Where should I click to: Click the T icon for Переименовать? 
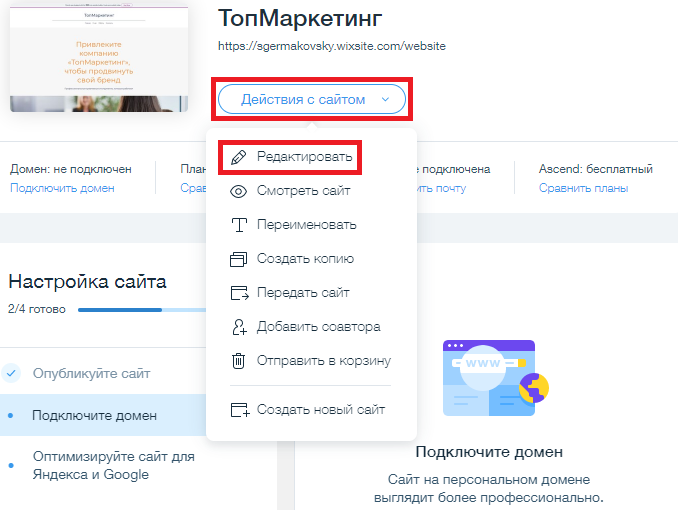coord(239,225)
